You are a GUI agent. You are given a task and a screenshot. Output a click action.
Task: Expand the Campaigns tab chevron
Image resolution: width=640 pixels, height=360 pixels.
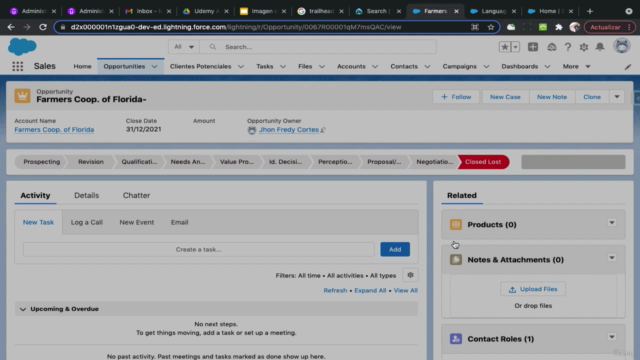[486, 67]
